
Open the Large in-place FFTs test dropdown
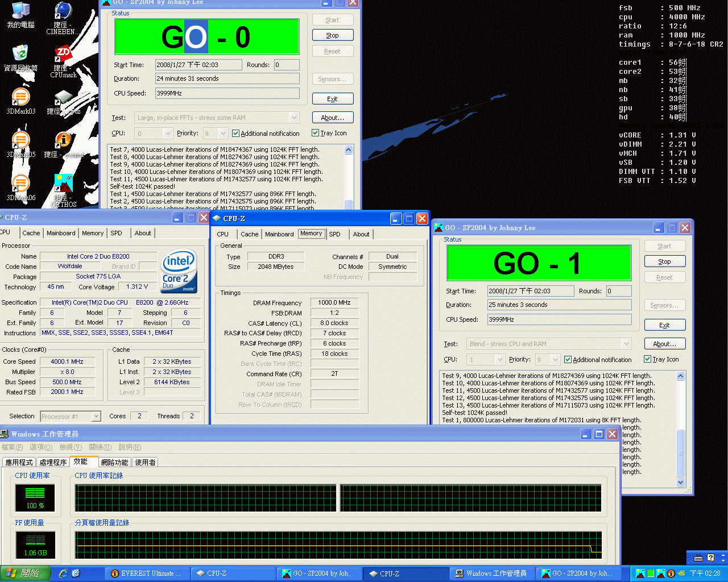point(294,117)
